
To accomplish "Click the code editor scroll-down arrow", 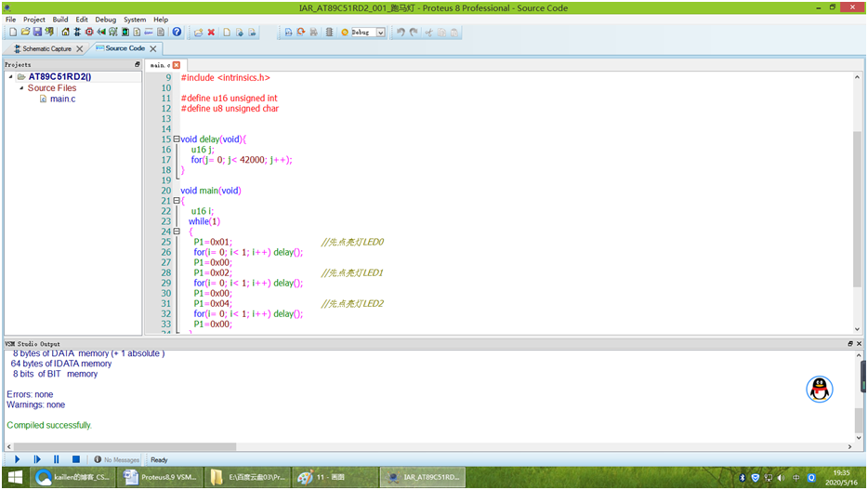I will [857, 329].
